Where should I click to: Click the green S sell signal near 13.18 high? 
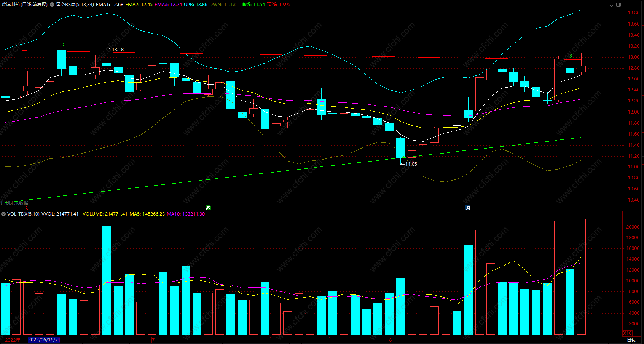coord(63,45)
